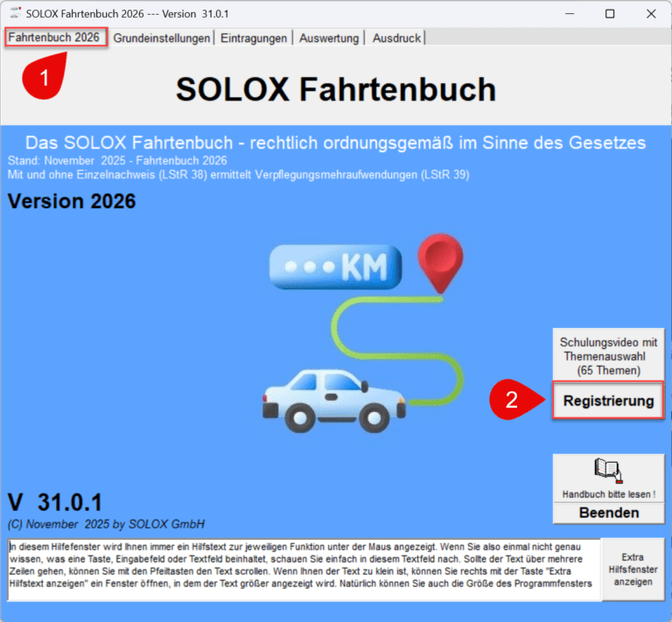Select the Auswertung tab
This screenshot has width=672, height=622.
(329, 38)
